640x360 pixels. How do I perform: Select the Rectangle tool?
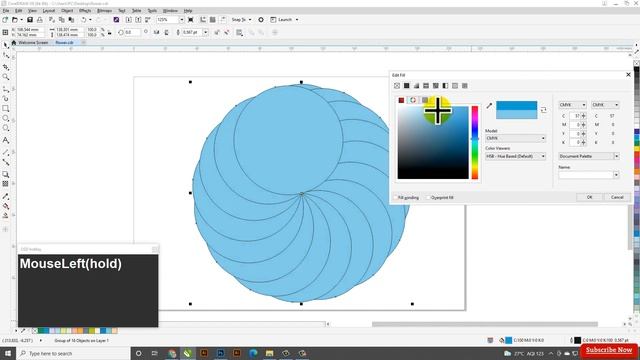[x=5, y=109]
